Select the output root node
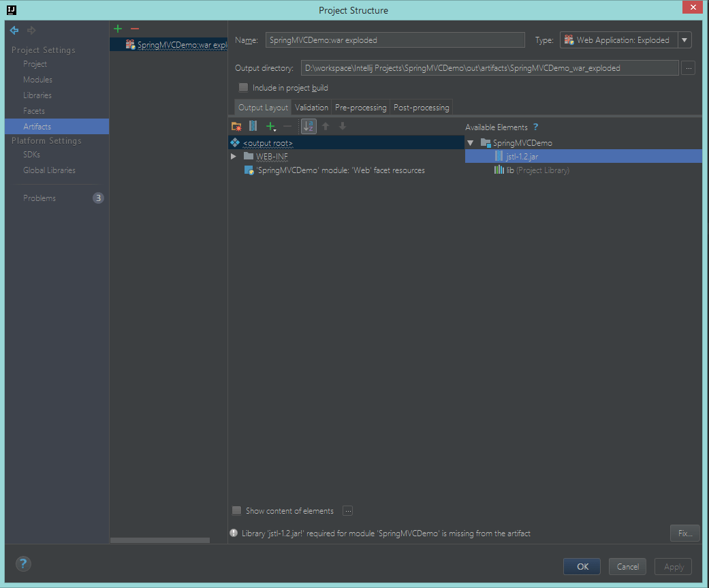This screenshot has width=709, height=588. pos(347,143)
